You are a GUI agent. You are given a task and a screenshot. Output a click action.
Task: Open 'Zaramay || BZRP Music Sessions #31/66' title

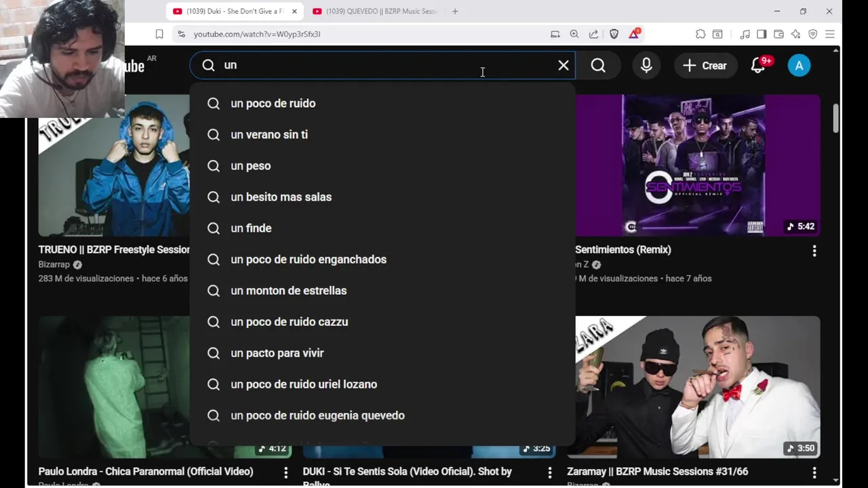657,471
